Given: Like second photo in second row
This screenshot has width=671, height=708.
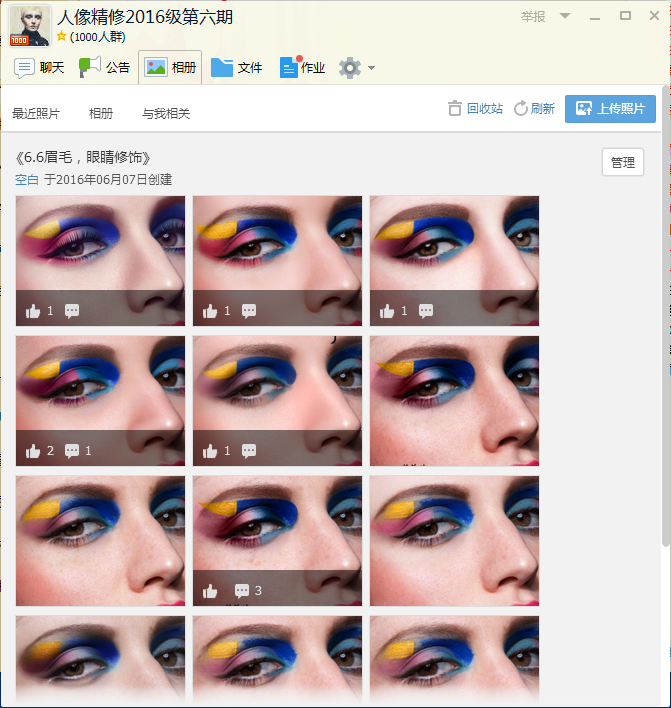Looking at the screenshot, I should (x=210, y=451).
